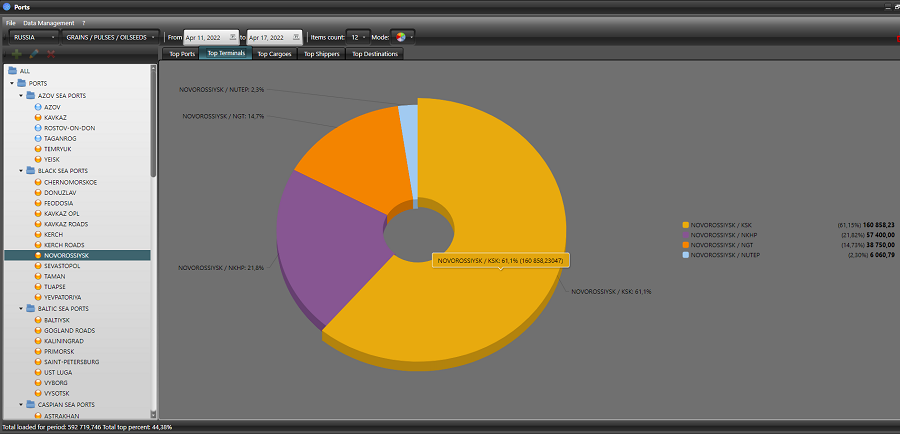Open the RUSSIA country dropdown
This screenshot has width=900, height=434.
point(34,37)
